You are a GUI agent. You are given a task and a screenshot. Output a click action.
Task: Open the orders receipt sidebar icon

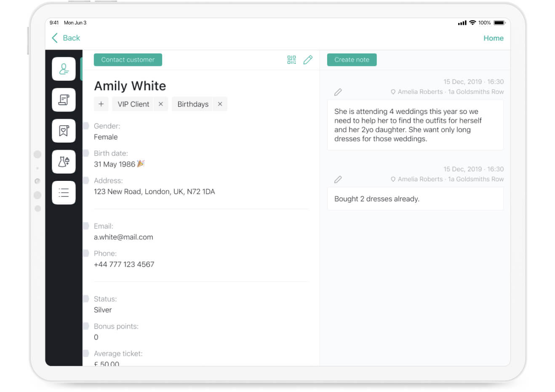[64, 100]
